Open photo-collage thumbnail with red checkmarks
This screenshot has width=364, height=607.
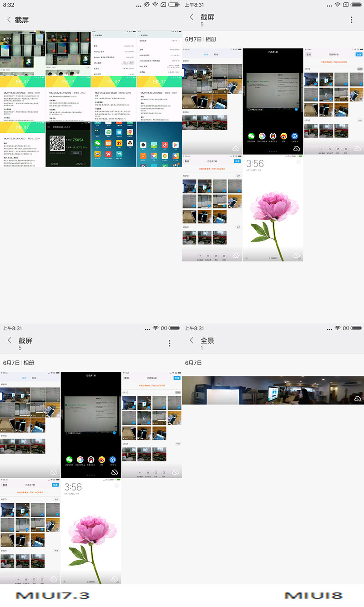click(68, 53)
